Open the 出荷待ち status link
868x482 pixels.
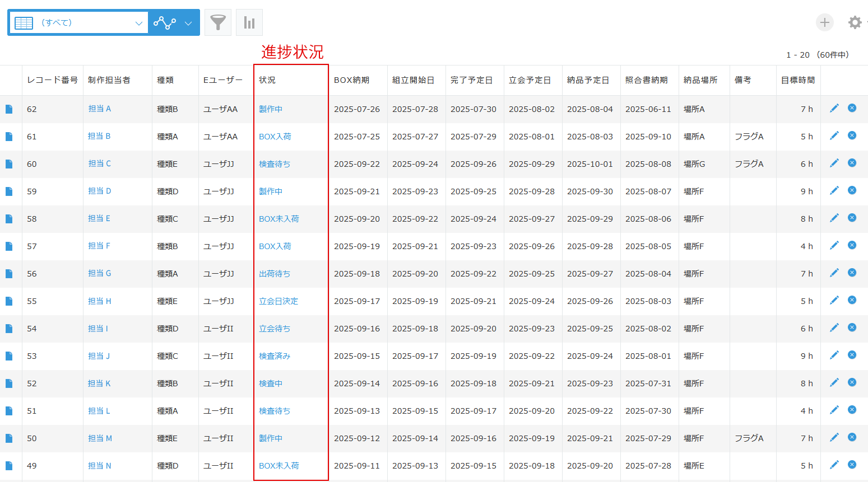pos(274,274)
